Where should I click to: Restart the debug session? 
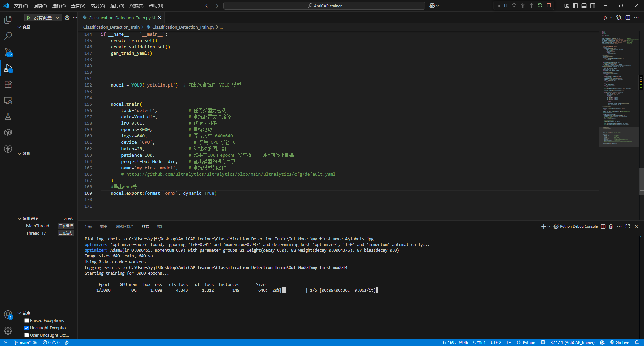click(x=540, y=5)
